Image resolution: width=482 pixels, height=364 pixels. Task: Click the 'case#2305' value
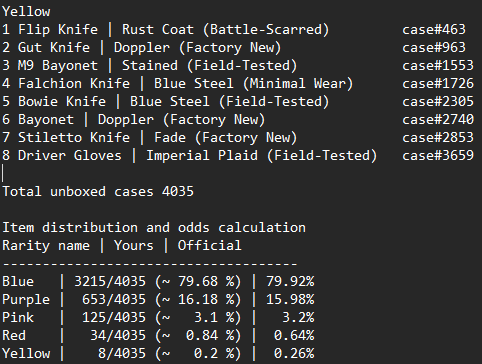(x=438, y=102)
